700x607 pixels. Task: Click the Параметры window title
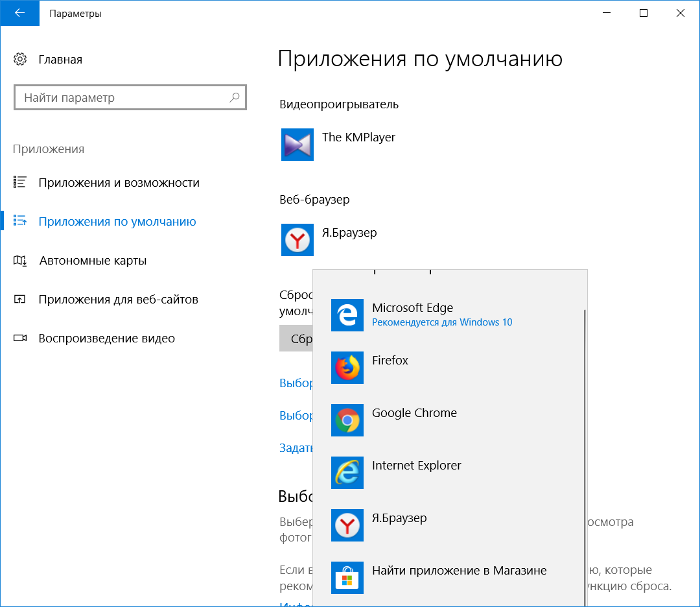click(x=75, y=14)
